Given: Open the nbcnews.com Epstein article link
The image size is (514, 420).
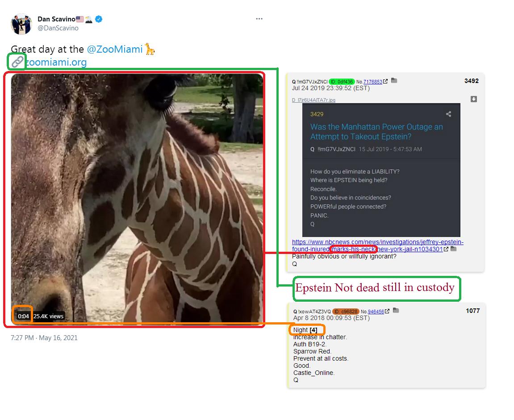Looking at the screenshot, I should coord(377,245).
